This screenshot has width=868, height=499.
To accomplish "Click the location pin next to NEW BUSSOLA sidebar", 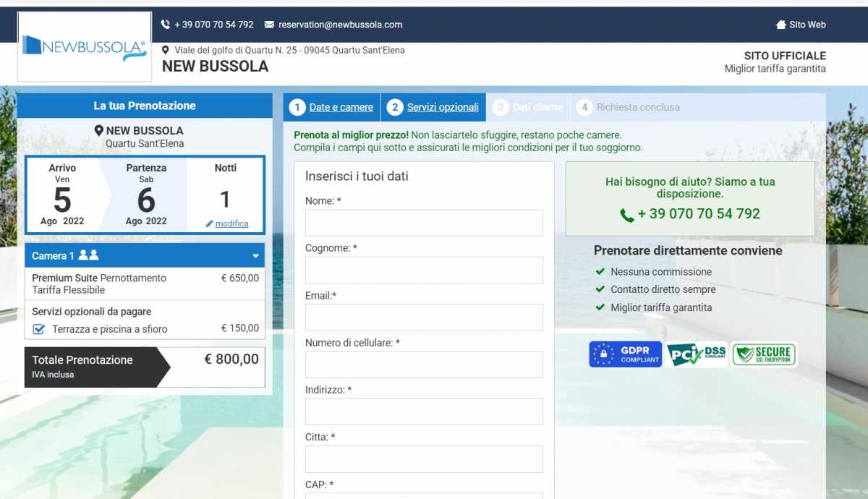I will [99, 131].
